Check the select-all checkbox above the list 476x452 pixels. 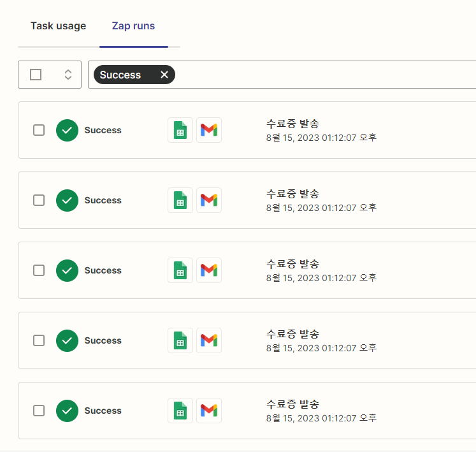[36, 75]
